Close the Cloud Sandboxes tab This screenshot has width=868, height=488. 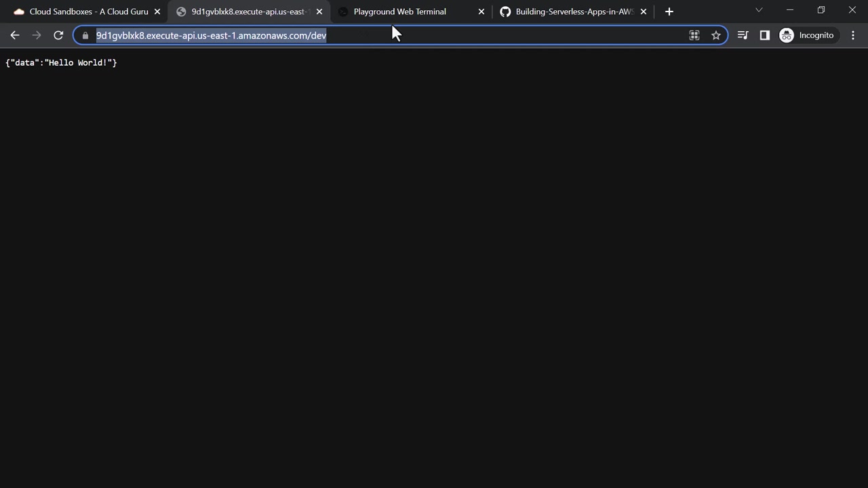click(x=157, y=12)
